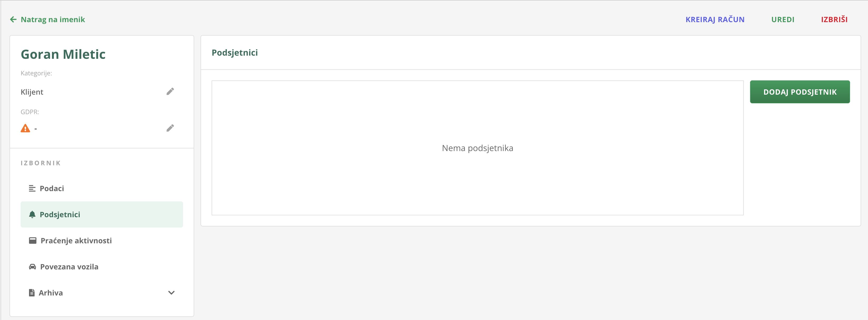Click the Praćenje aktivnosti card icon
Image resolution: width=868 pixels, height=320 pixels.
(x=32, y=241)
